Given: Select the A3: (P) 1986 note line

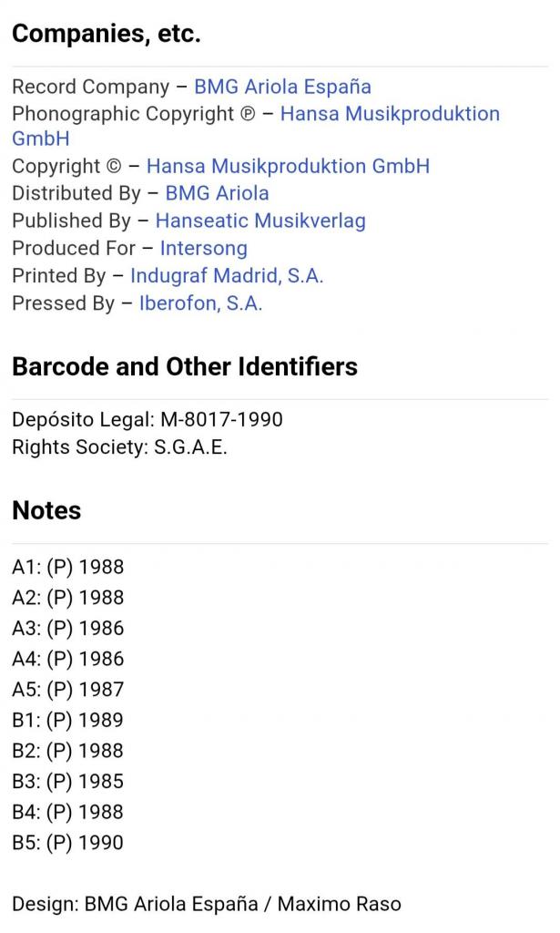Looking at the screenshot, I should point(68,629).
